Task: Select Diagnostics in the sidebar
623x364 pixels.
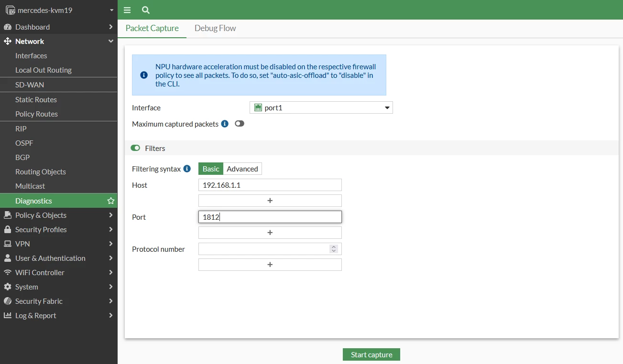Action: pos(58,201)
